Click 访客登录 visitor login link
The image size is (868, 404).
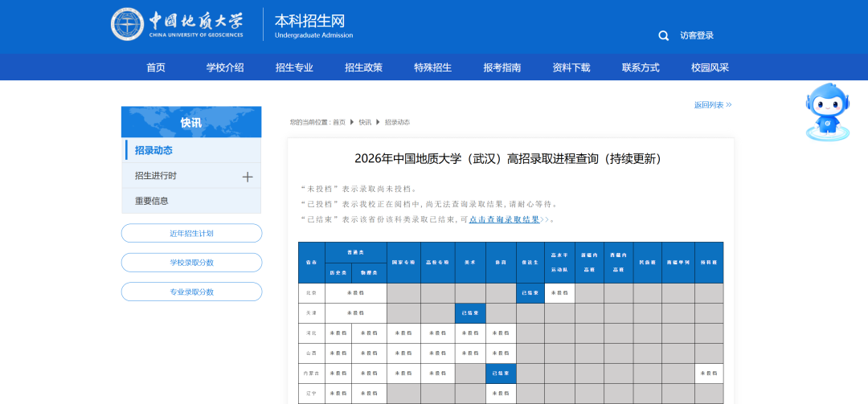pyautogui.click(x=697, y=35)
